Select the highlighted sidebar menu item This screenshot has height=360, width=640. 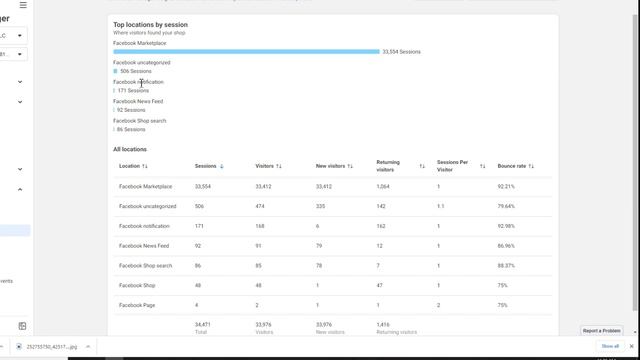tap(15, 230)
